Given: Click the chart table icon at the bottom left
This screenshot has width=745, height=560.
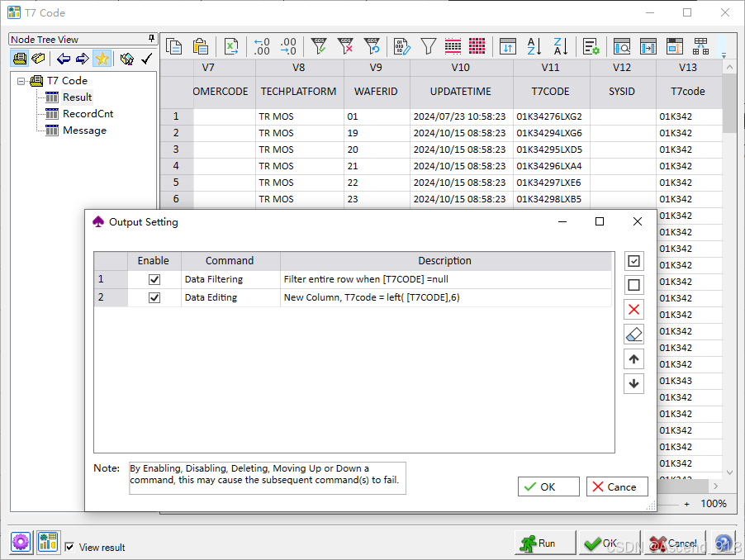Looking at the screenshot, I should [x=49, y=542].
